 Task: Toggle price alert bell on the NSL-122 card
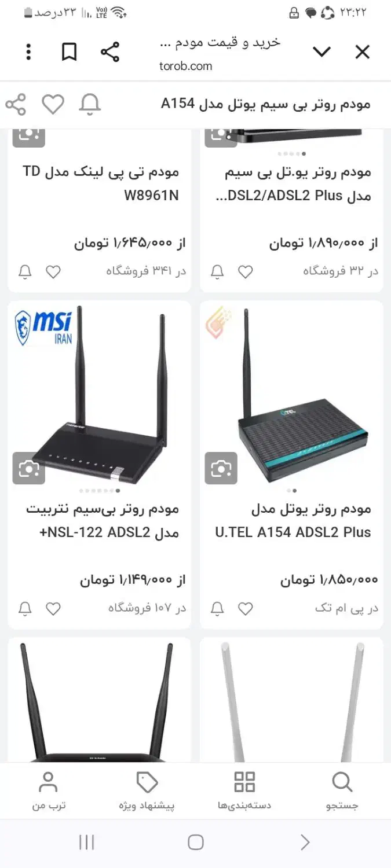[x=25, y=609]
